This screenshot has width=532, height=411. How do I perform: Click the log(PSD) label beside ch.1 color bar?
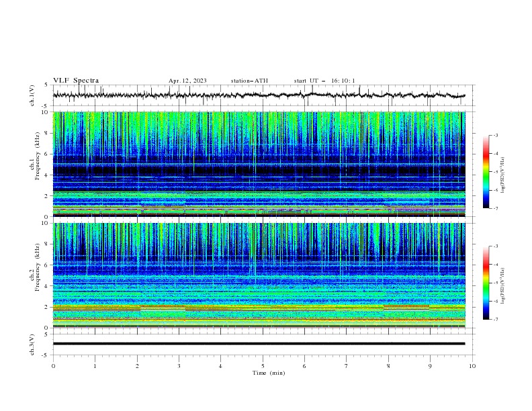click(x=503, y=175)
